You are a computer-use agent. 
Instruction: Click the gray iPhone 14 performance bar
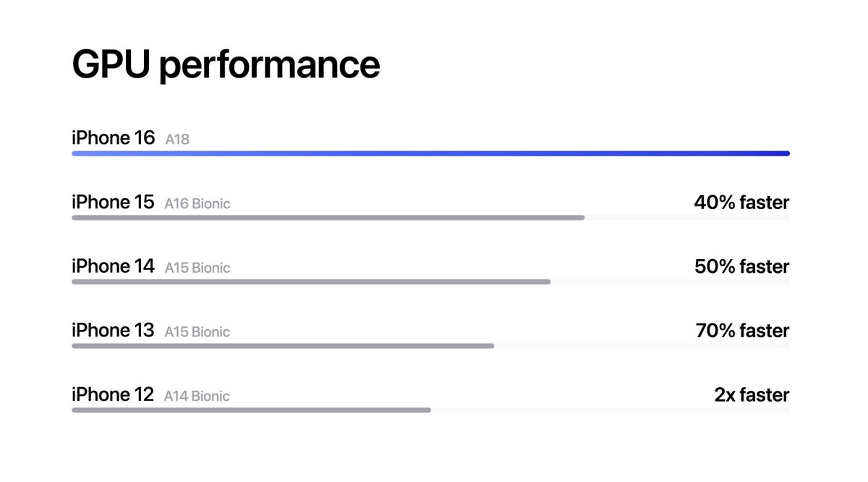pyautogui.click(x=311, y=282)
